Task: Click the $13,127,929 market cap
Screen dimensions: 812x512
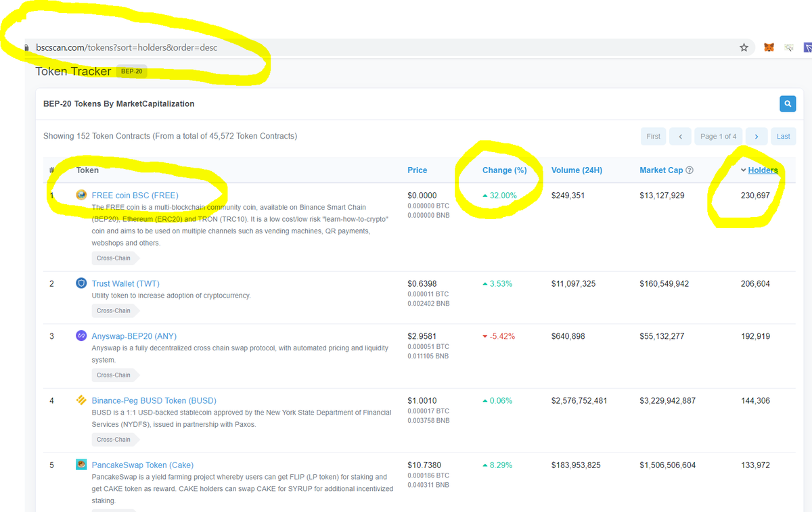Action: 662,195
